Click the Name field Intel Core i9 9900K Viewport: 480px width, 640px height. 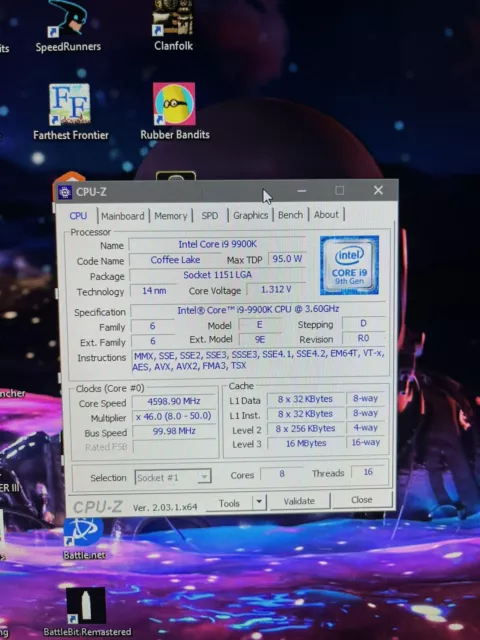(x=217, y=244)
